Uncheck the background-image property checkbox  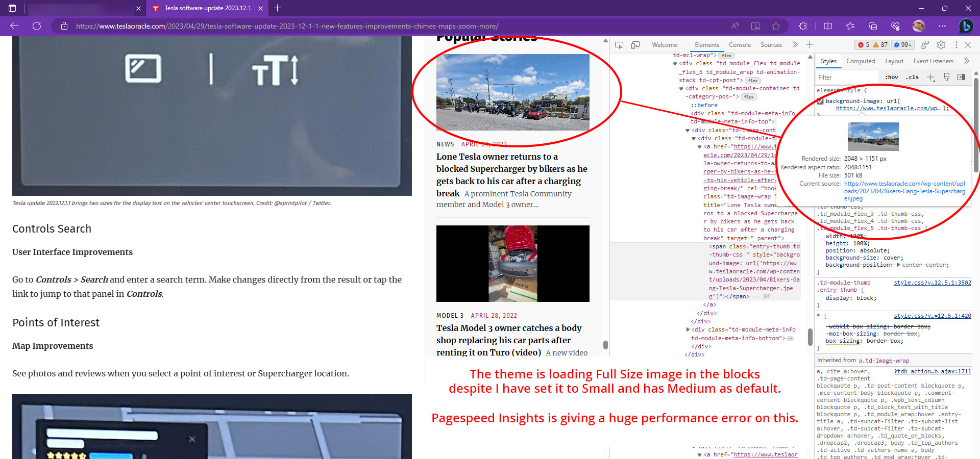[x=820, y=101]
